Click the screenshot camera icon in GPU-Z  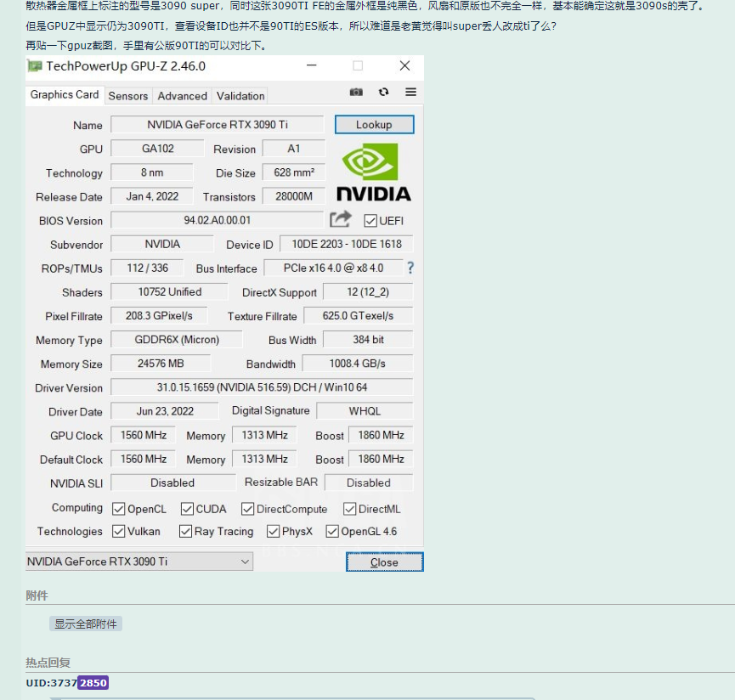pyautogui.click(x=357, y=92)
